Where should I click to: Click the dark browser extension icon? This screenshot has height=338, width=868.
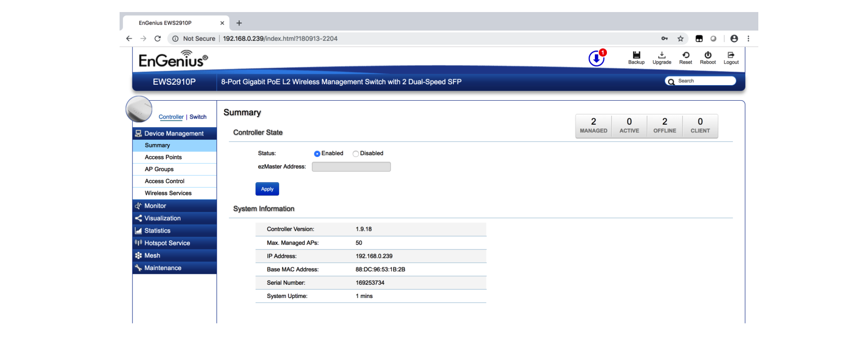(699, 39)
